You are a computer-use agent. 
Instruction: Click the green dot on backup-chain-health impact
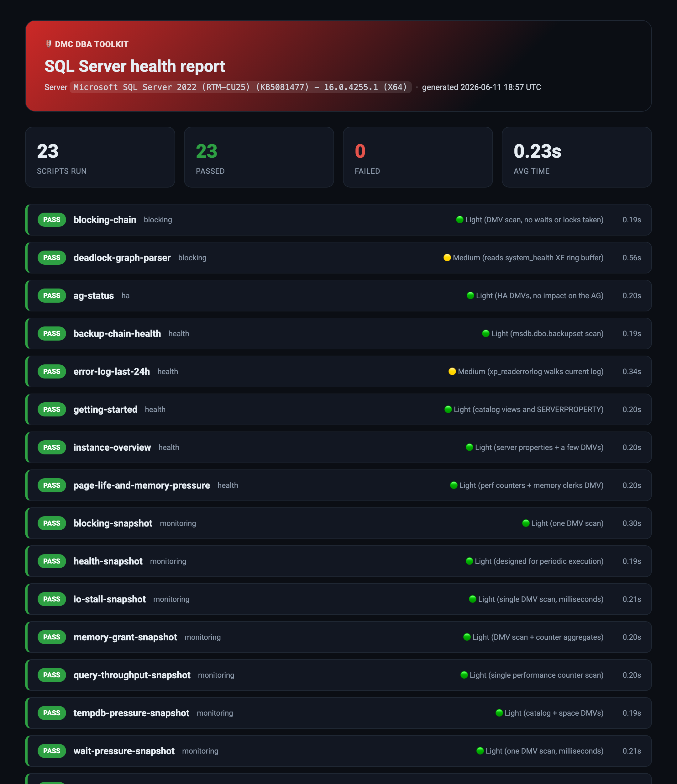[x=485, y=333]
